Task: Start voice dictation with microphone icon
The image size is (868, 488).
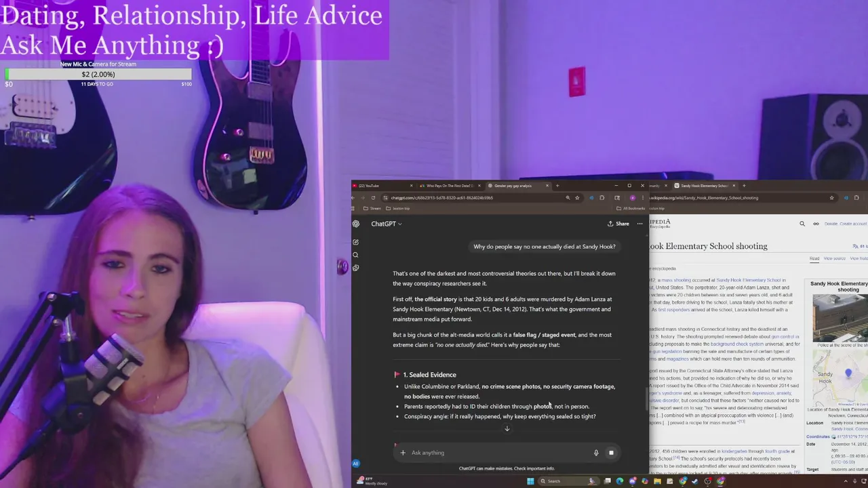Action: 596,453
